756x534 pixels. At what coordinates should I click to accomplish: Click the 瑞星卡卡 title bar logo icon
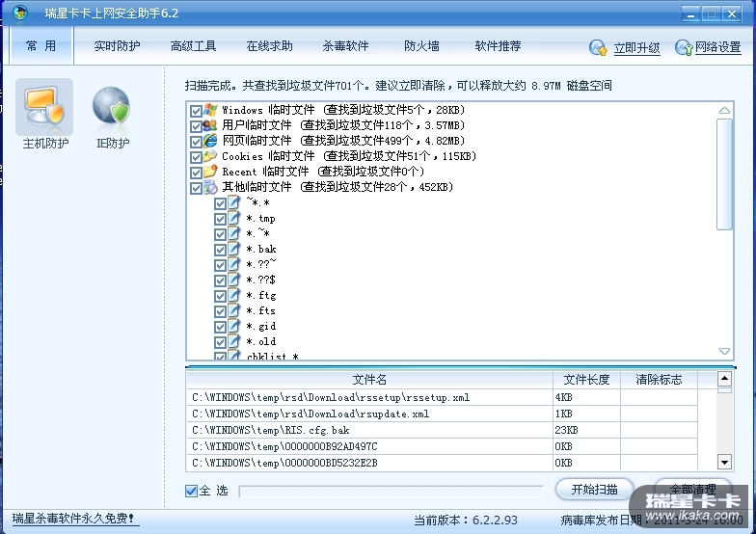(x=20, y=13)
